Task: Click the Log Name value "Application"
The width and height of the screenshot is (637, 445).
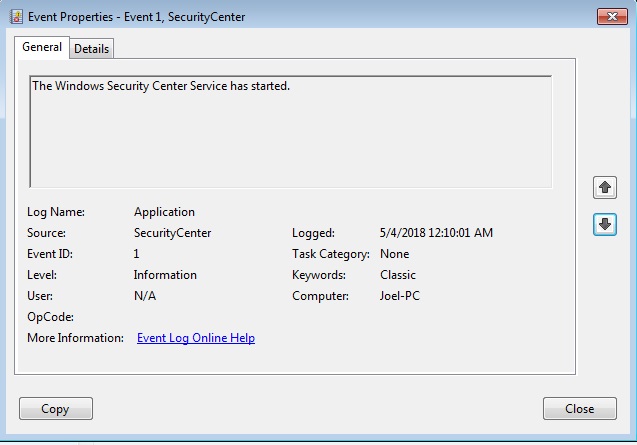Action: (x=164, y=212)
